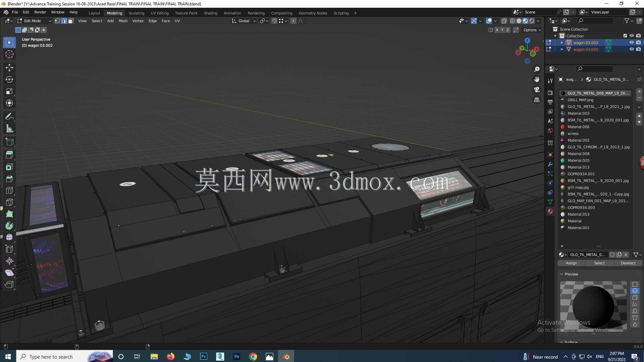Select the Material.006 red material slot

[595, 127]
